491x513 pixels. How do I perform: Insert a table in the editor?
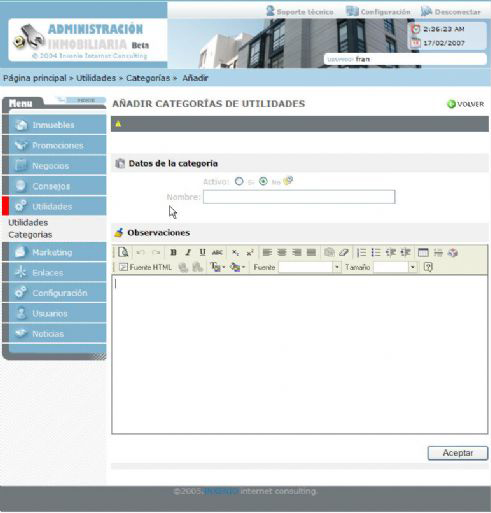tap(423, 252)
